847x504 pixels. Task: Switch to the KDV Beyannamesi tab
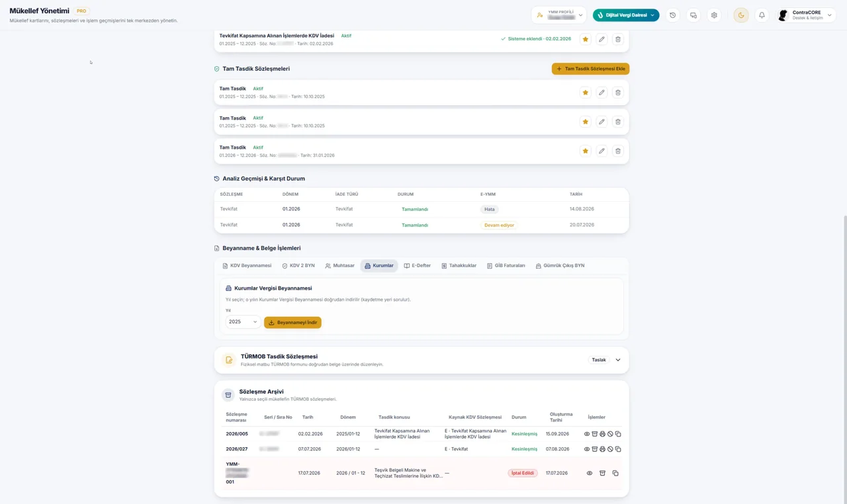247,266
